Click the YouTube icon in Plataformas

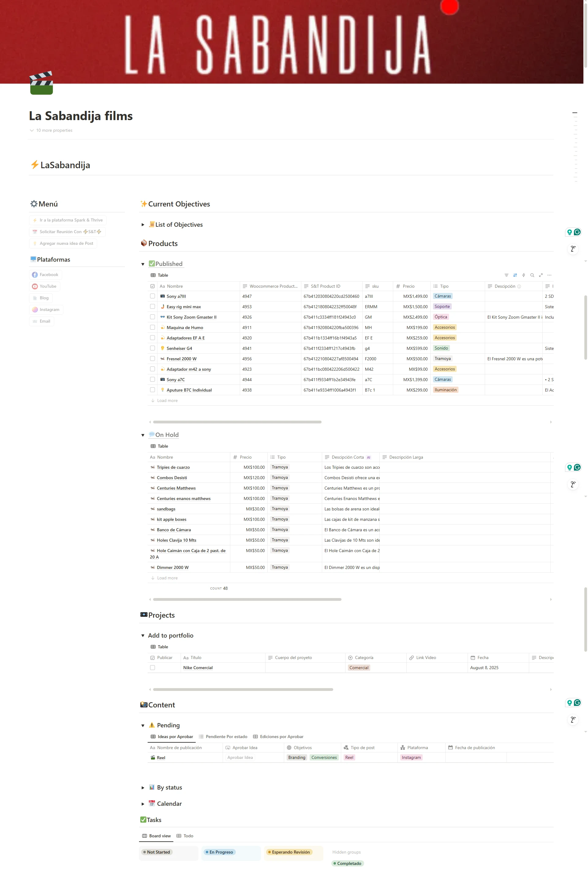tap(35, 286)
